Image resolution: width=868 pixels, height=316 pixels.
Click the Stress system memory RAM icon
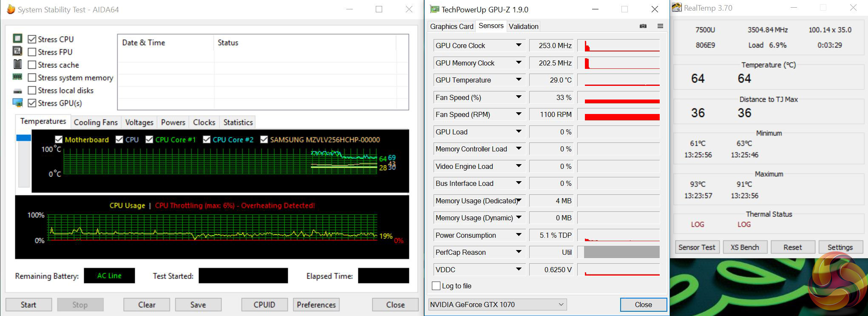click(x=17, y=77)
